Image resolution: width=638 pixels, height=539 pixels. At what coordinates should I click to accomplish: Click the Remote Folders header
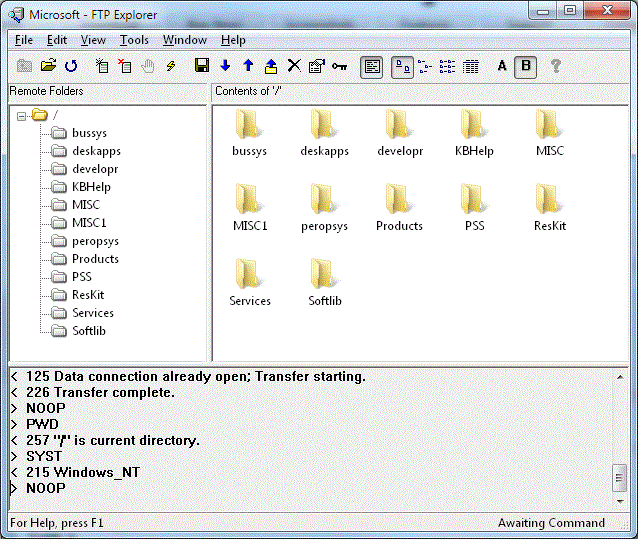[107, 92]
